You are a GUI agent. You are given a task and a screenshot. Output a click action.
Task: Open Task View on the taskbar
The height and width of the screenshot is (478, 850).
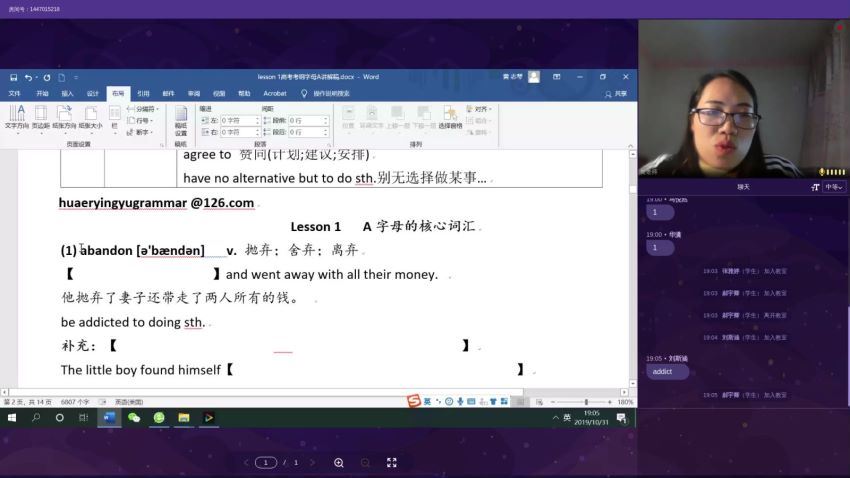click(83, 417)
